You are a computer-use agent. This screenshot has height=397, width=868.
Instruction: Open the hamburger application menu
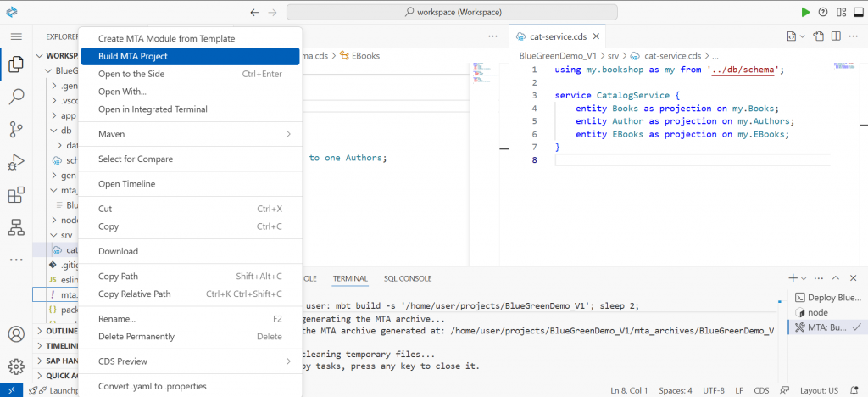pos(16,36)
